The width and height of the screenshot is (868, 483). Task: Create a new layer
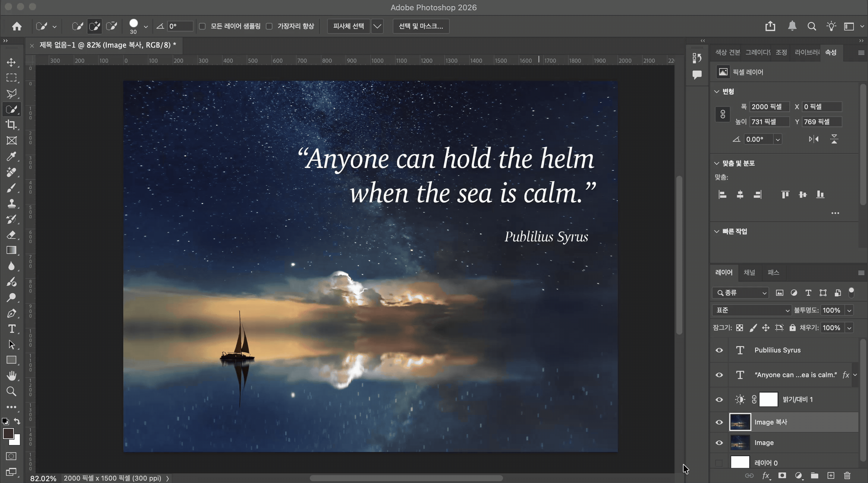pyautogui.click(x=831, y=475)
